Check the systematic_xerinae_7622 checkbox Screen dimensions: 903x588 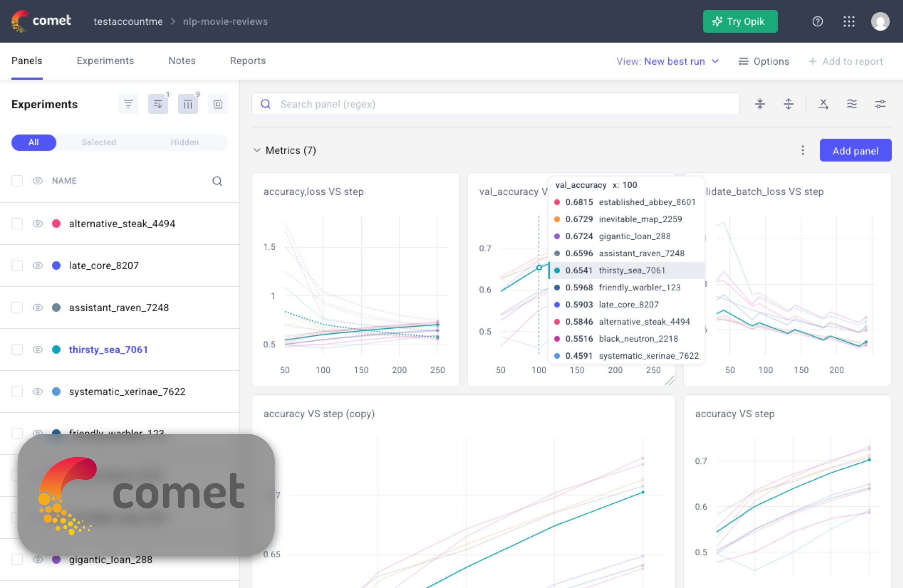click(x=17, y=392)
